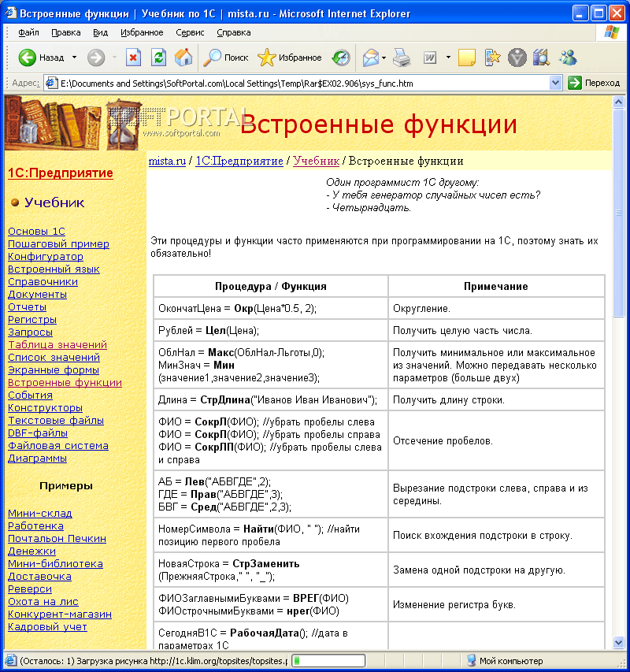Viewport: 630px width, 672px height.
Task: Open the Файл menu
Action: click(28, 32)
